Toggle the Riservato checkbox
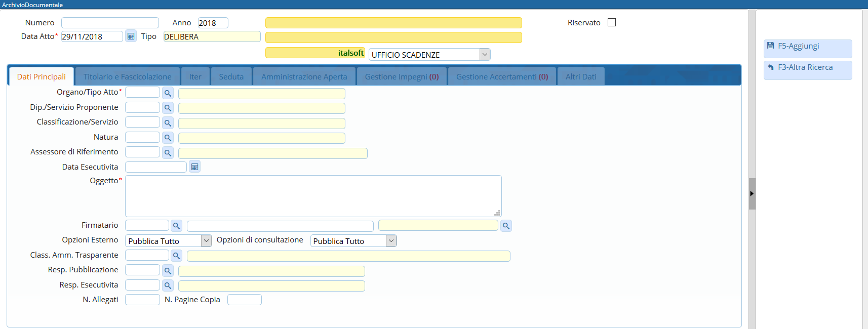Image resolution: width=868 pixels, height=329 pixels. click(x=612, y=22)
